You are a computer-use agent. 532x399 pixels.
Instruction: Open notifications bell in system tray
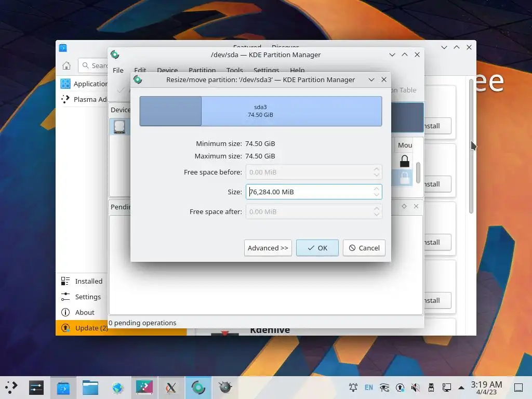pyautogui.click(x=353, y=387)
